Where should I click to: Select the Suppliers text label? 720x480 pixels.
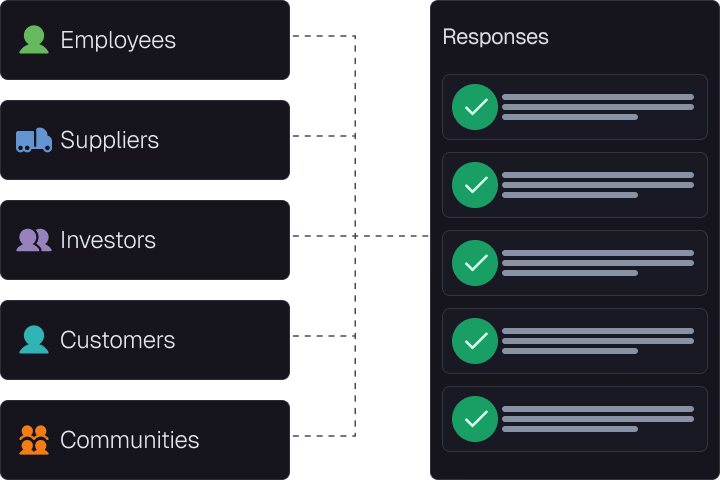tap(110, 140)
